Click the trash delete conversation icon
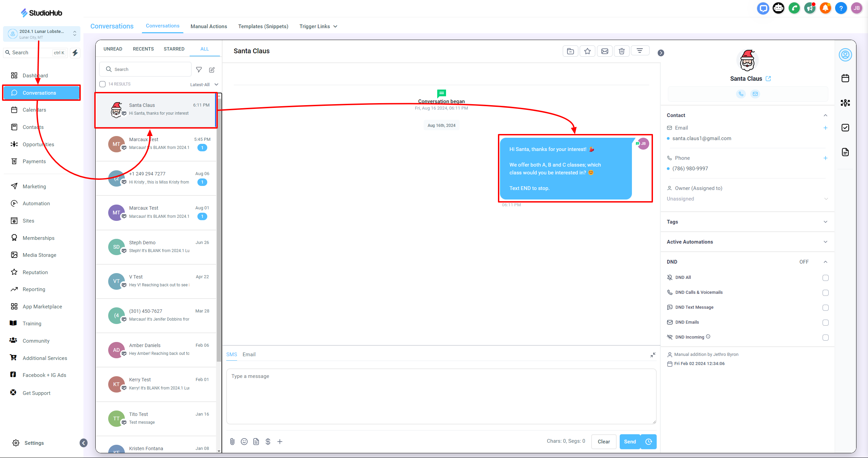This screenshot has height=458, width=868. [621, 51]
